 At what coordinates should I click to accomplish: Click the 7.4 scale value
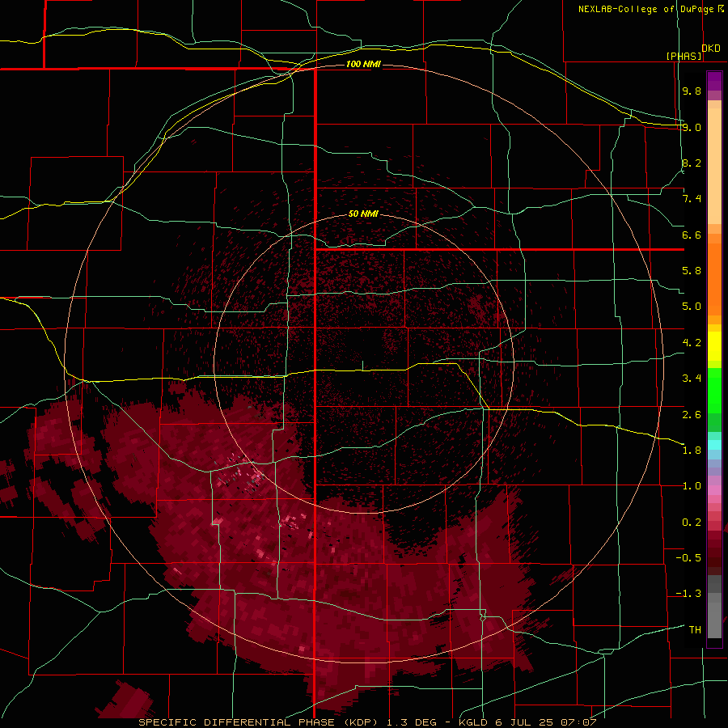[692, 199]
